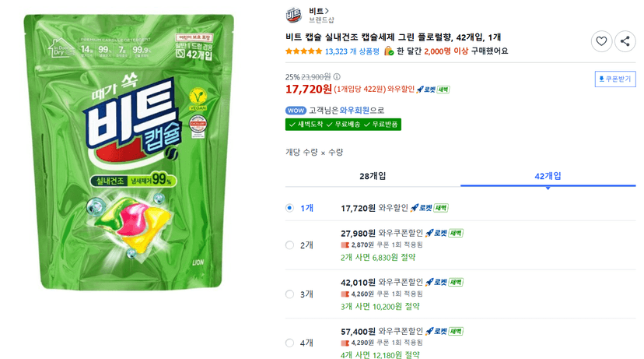
Task: Pick the 4개 quantity radio option
Action: (289, 343)
